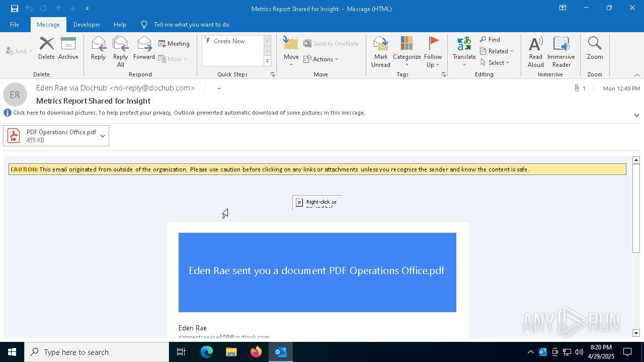Click the blocked image placeholder
This screenshot has height=362, width=644.
[317, 203]
